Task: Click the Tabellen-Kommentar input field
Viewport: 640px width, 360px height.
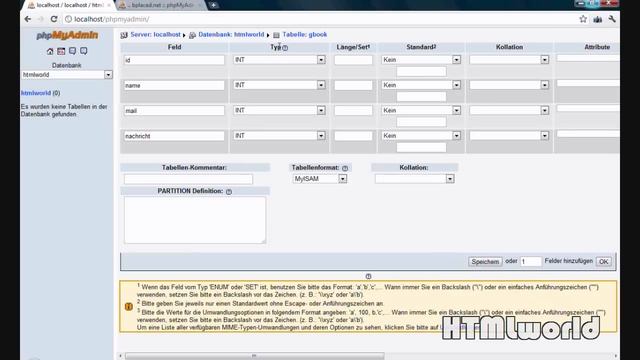Action: click(x=188, y=179)
